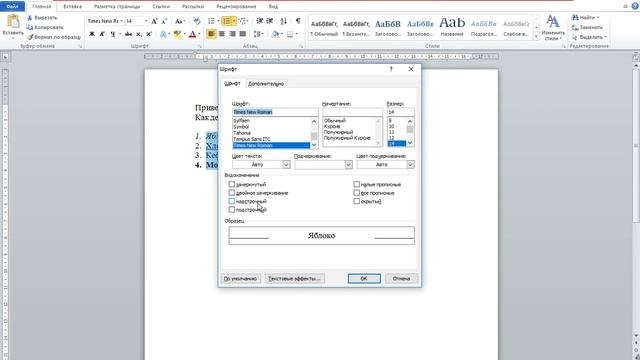Open the ribbon font color dropdown arrow
Viewport: 640px width, 360px height.
tap(199, 34)
